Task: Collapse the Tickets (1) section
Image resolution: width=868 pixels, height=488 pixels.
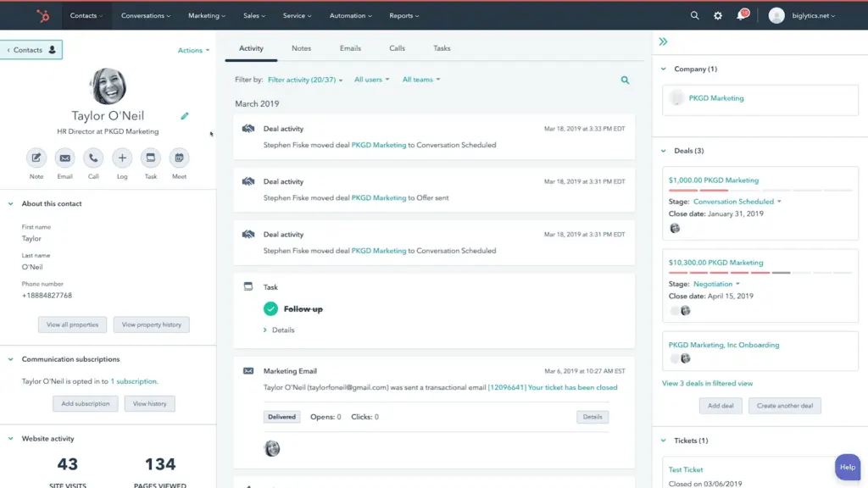Action: [x=663, y=441]
